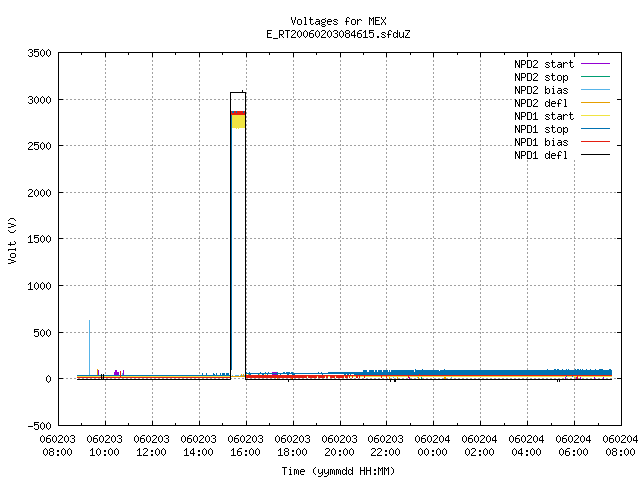This screenshot has width=640, height=480.
Task: Click the 500 y-axis tick label
Action: (43, 333)
